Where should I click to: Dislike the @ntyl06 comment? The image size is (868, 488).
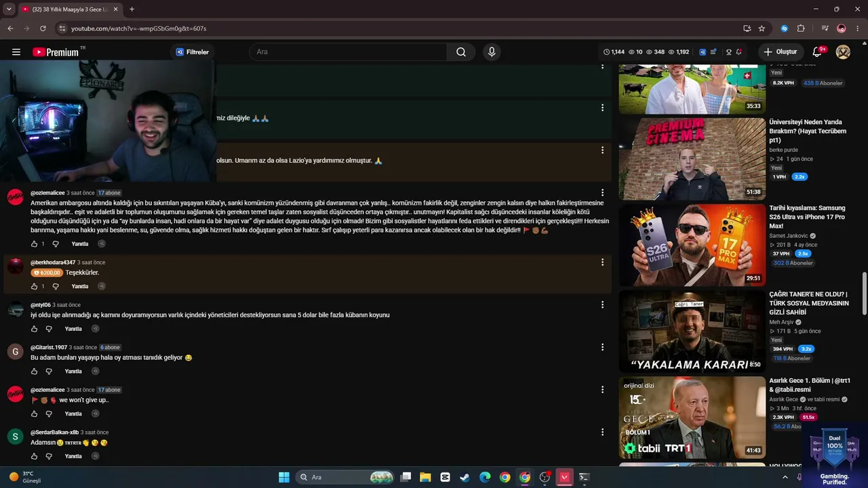coord(49,329)
